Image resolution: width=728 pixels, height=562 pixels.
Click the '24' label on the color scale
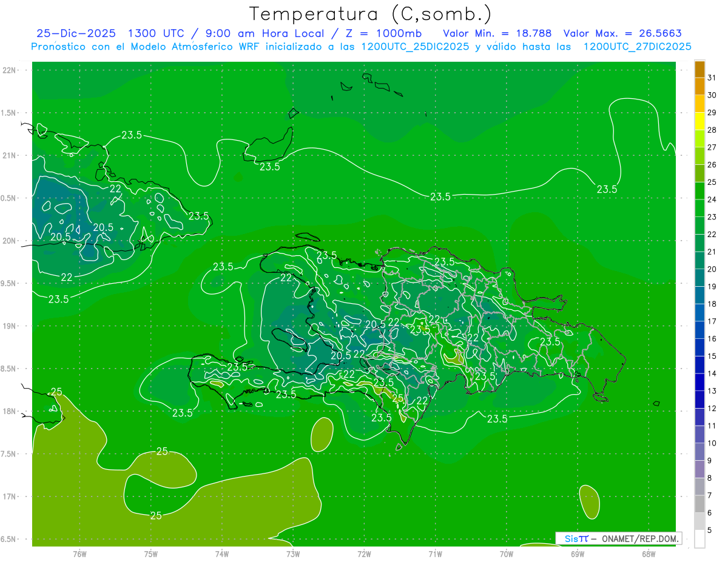click(712, 199)
